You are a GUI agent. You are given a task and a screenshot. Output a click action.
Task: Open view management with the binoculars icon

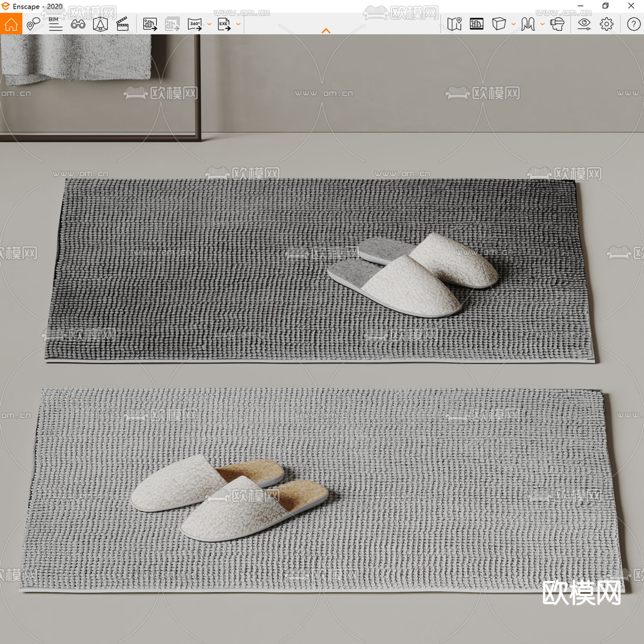[78, 24]
